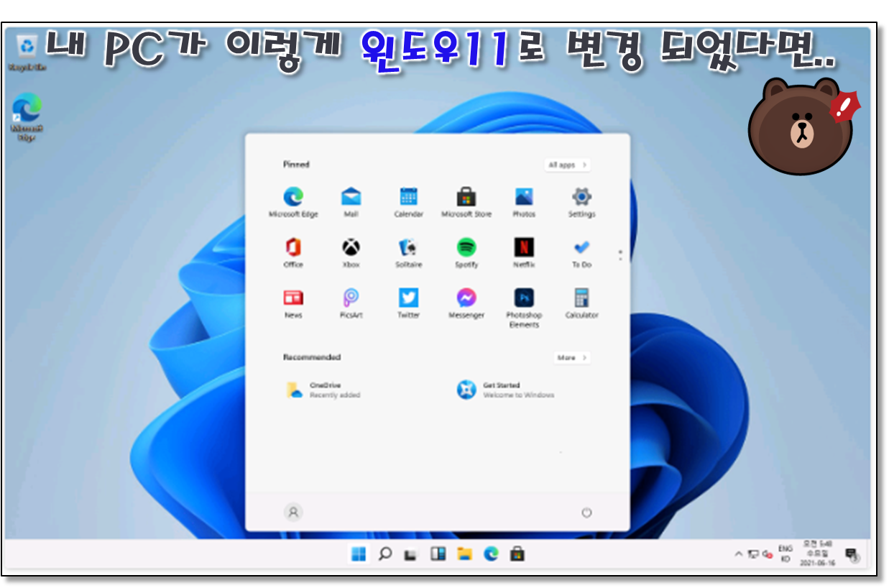The image size is (889, 588).
Task: Launch the Mail app
Action: (351, 197)
